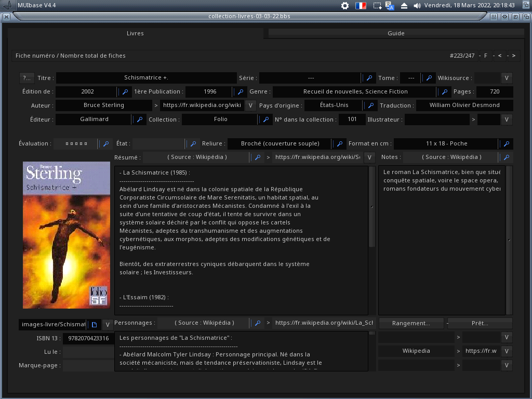
Task: Click the Collection search magnifier
Action: click(266, 119)
